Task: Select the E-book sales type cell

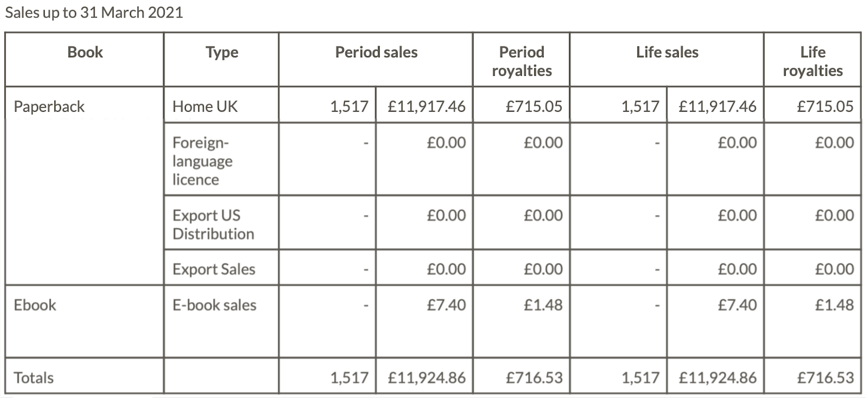Action: tap(214, 305)
